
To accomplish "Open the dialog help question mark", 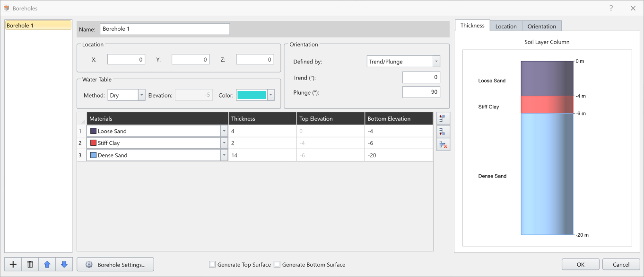I will pyautogui.click(x=611, y=8).
